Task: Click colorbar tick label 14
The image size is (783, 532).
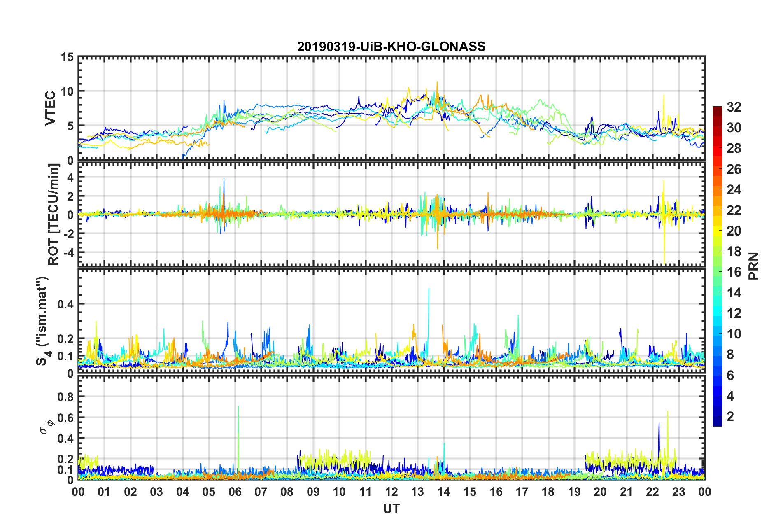Action: pos(734,293)
